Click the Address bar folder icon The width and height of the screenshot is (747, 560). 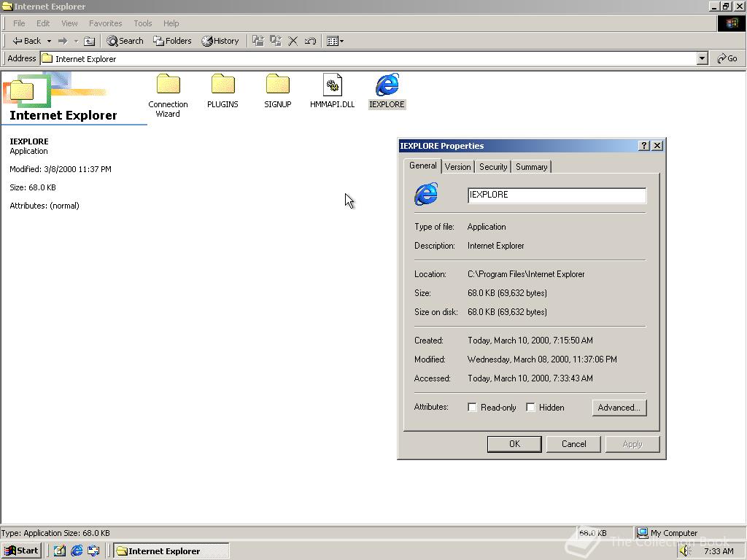click(47, 58)
